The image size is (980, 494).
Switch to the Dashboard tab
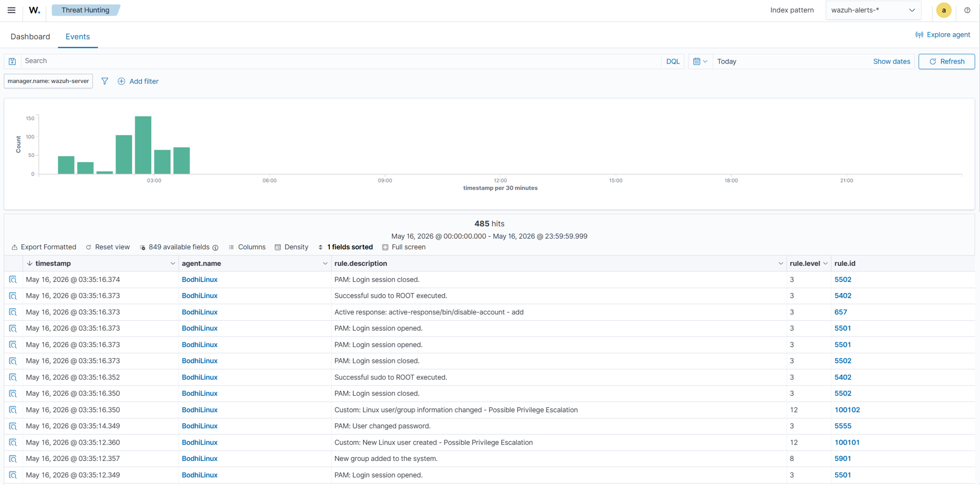(x=30, y=37)
